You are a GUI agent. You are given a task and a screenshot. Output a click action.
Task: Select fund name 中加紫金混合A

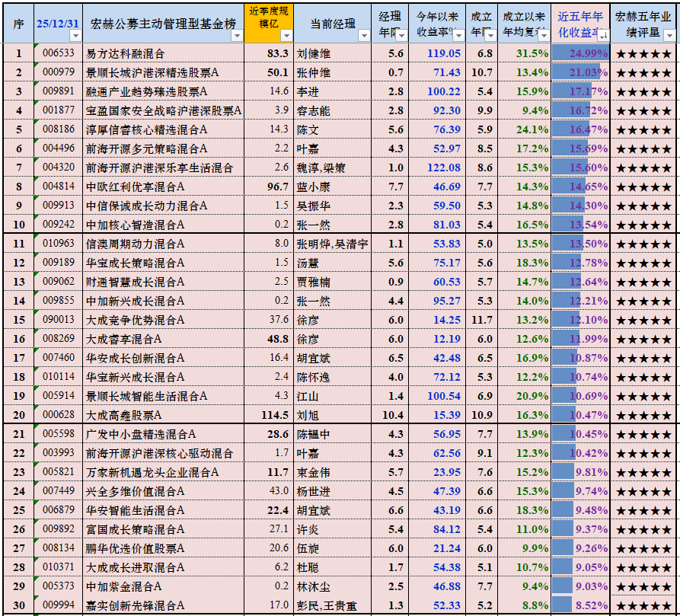pos(123,588)
